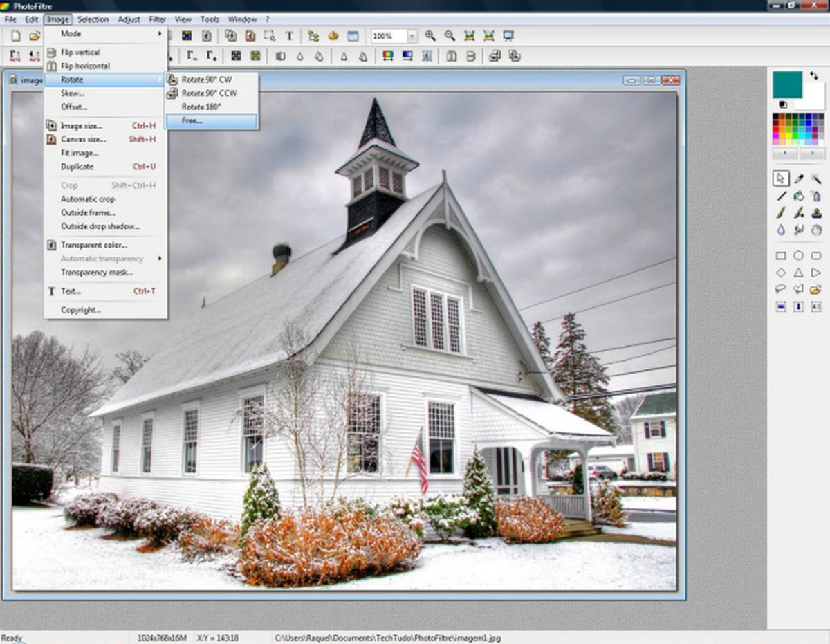This screenshot has height=644, width=830.
Task: Choose the lasso selection shape
Action: tap(781, 289)
